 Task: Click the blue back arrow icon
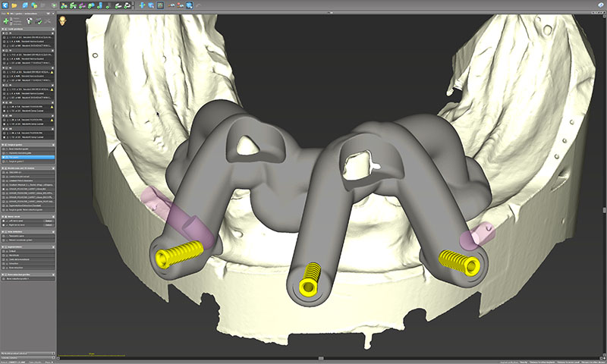tap(5, 5)
